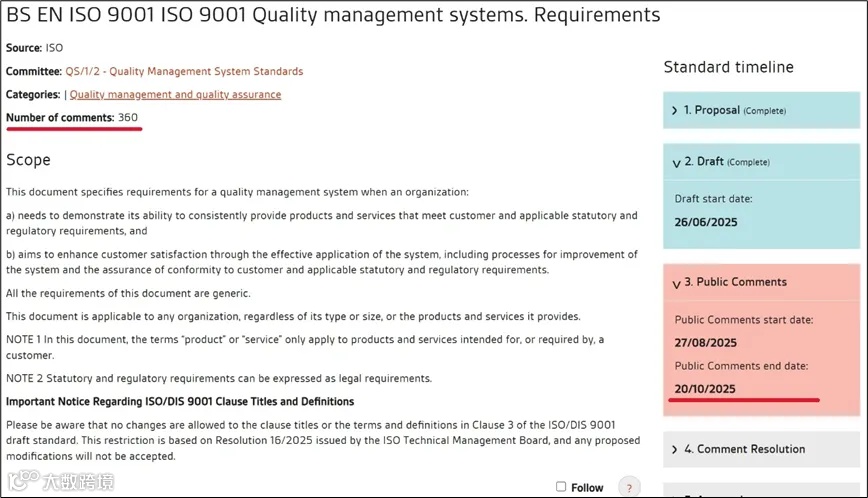The image size is (868, 498).
Task: Expand the 1. Proposal timeline step
Action: (x=761, y=110)
